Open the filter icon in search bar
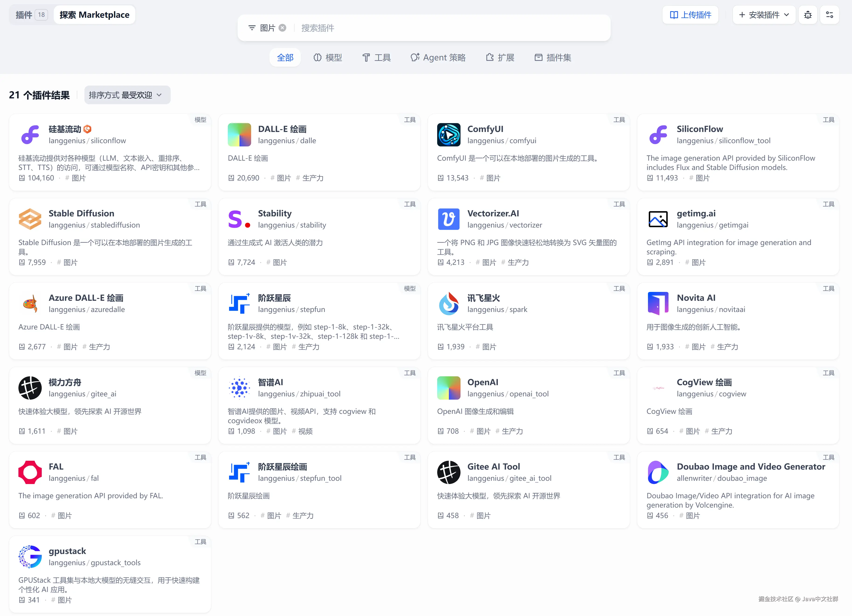This screenshot has width=852, height=616. click(x=252, y=28)
